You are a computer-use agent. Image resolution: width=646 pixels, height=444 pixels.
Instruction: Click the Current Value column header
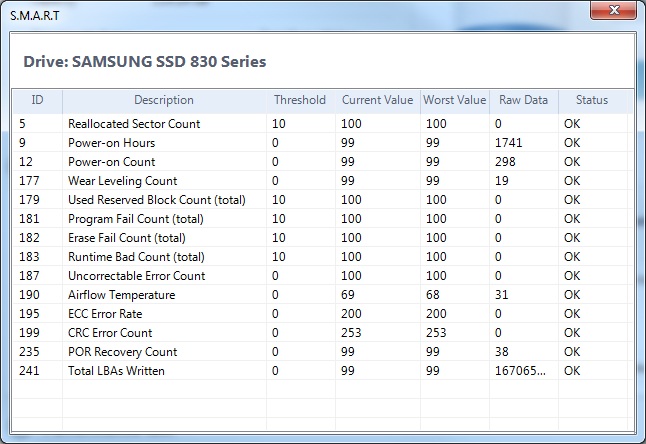point(377,100)
